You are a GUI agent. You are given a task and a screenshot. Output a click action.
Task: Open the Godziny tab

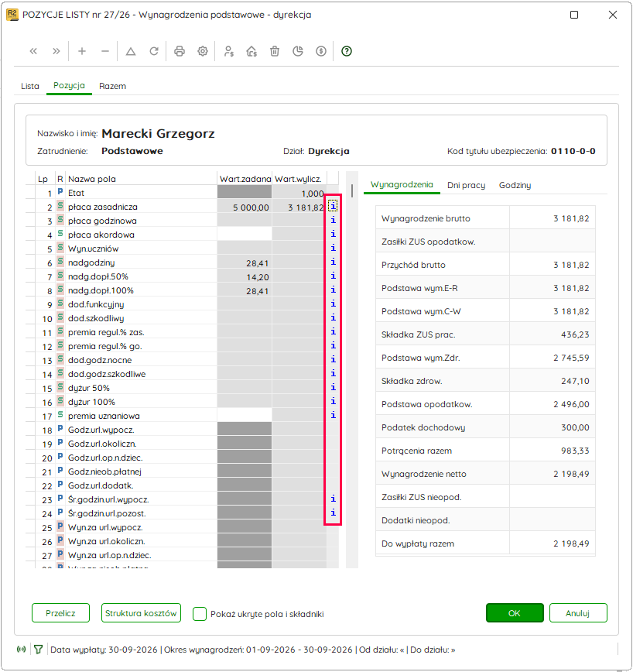(515, 185)
